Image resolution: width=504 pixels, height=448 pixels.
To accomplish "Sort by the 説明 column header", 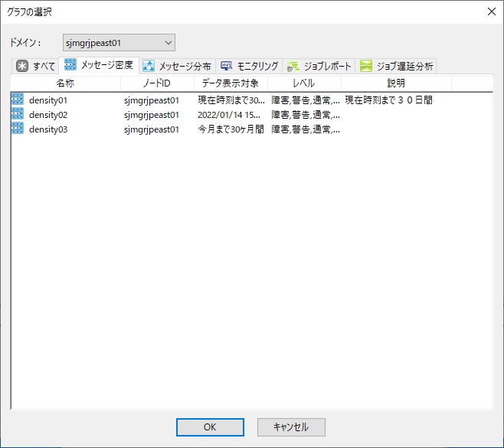I will coord(396,83).
